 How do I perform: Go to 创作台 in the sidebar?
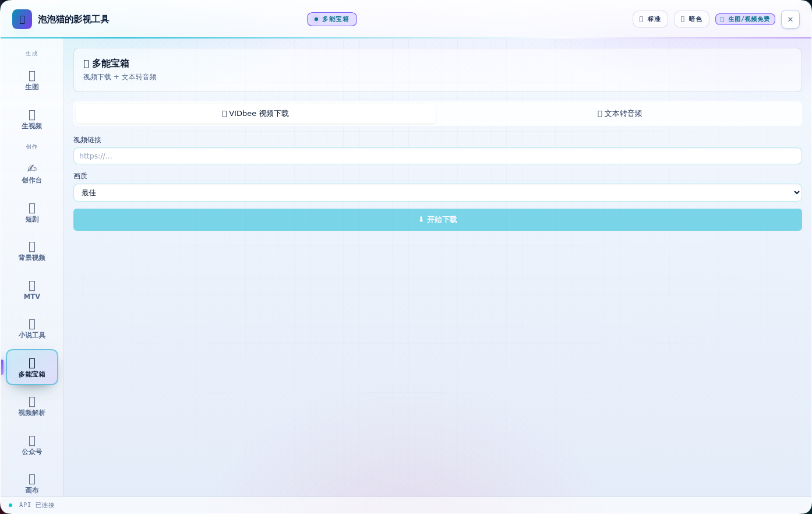32,174
